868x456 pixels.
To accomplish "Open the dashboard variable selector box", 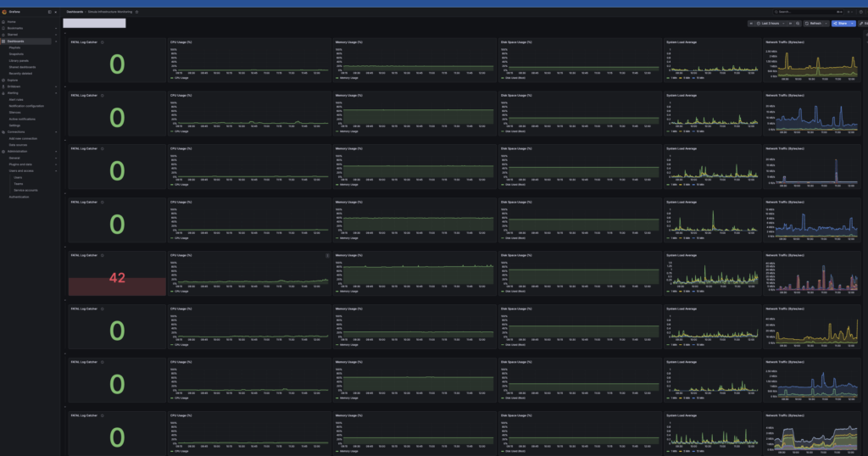I will point(94,23).
